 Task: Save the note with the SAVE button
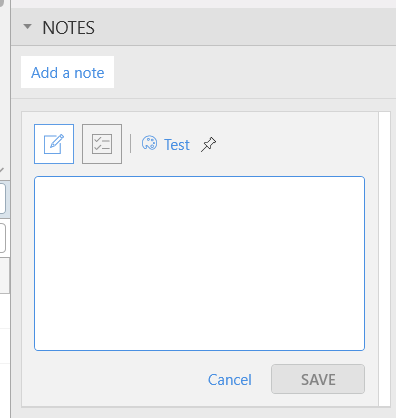click(318, 379)
